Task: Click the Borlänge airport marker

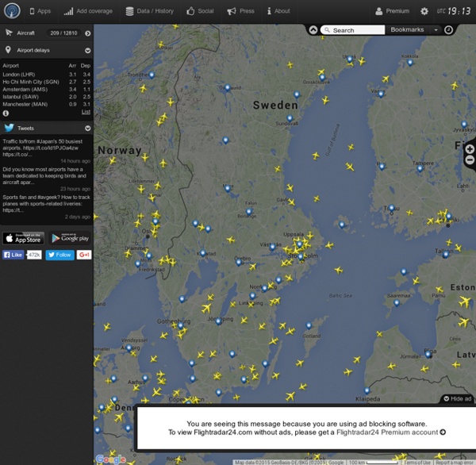Action: coord(248,211)
